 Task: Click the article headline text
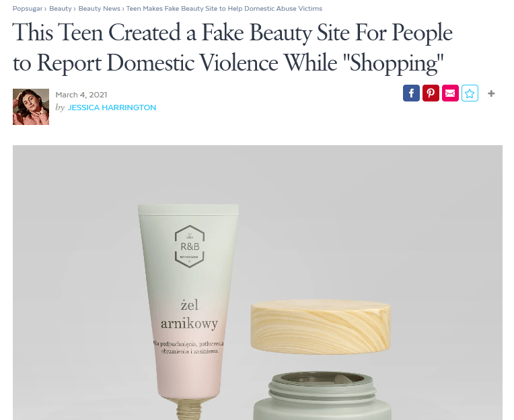coord(232,47)
